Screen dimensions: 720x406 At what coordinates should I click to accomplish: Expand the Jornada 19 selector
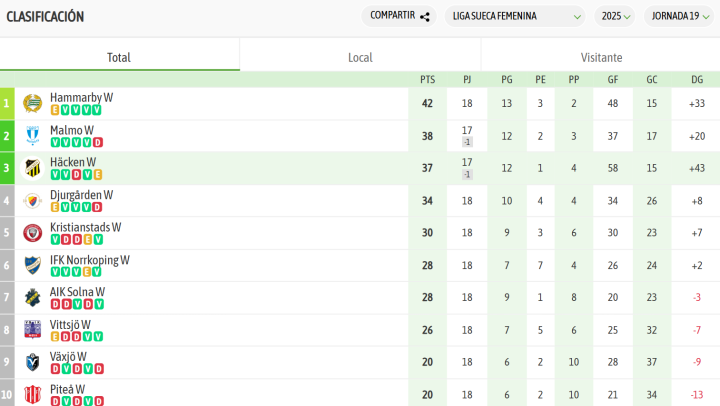click(679, 16)
